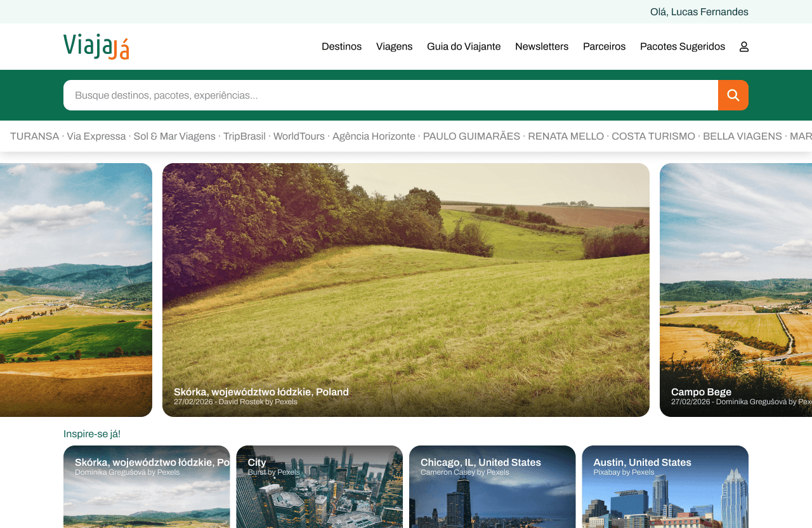812x528 pixels.
Task: Select Pacotes Sugeridos
Action: pos(683,46)
